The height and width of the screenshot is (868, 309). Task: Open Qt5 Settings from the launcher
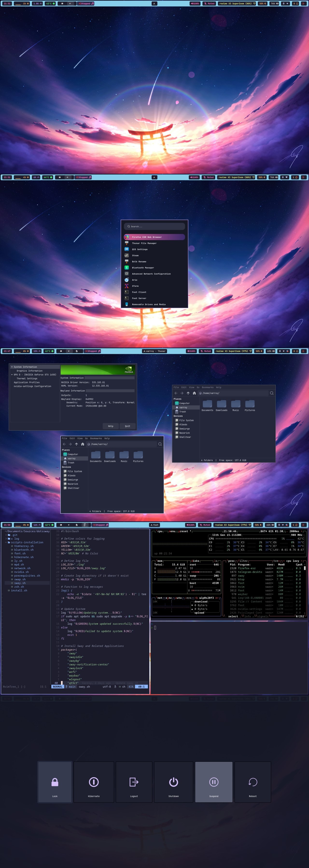(154, 249)
